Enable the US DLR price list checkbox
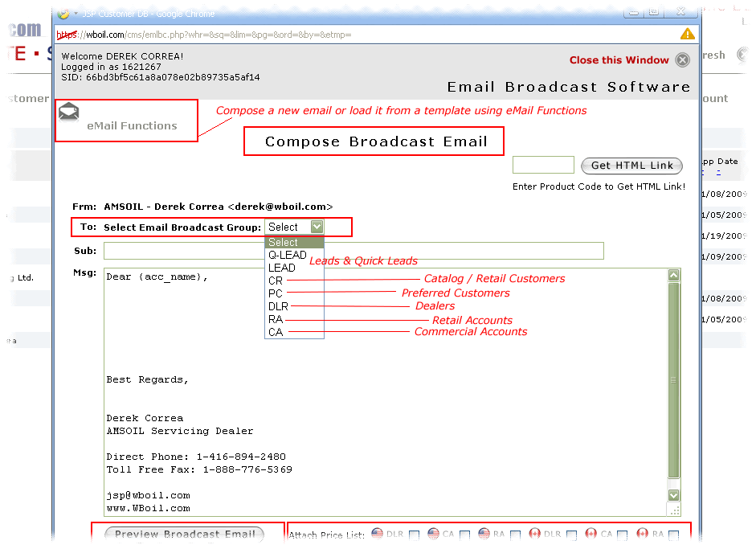Viewport: 756px width, 549px height. pos(414,535)
